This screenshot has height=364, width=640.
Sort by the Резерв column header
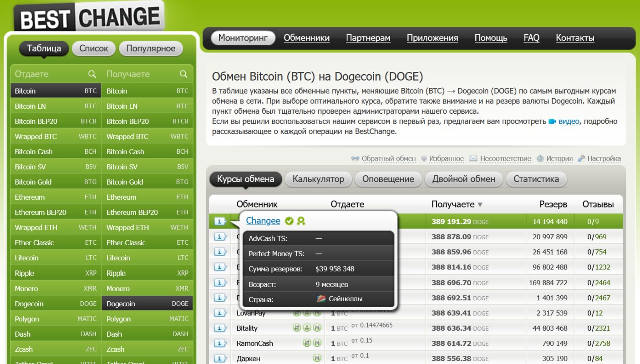(553, 204)
